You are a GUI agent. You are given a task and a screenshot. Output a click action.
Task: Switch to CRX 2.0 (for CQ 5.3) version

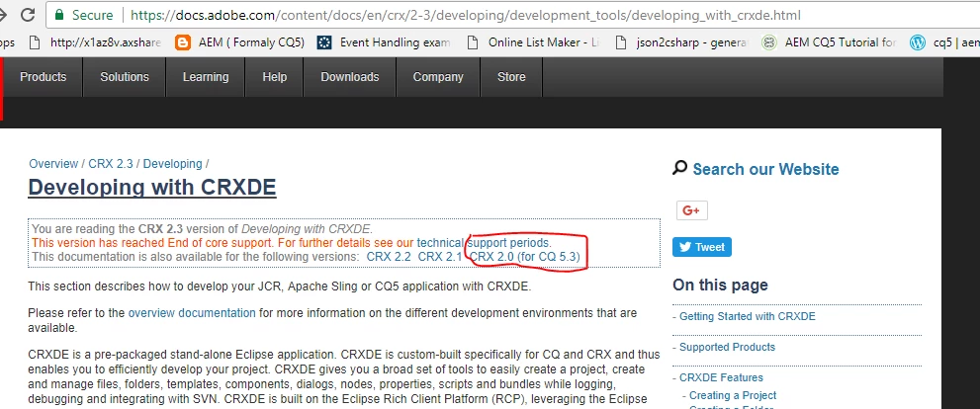pyautogui.click(x=524, y=257)
